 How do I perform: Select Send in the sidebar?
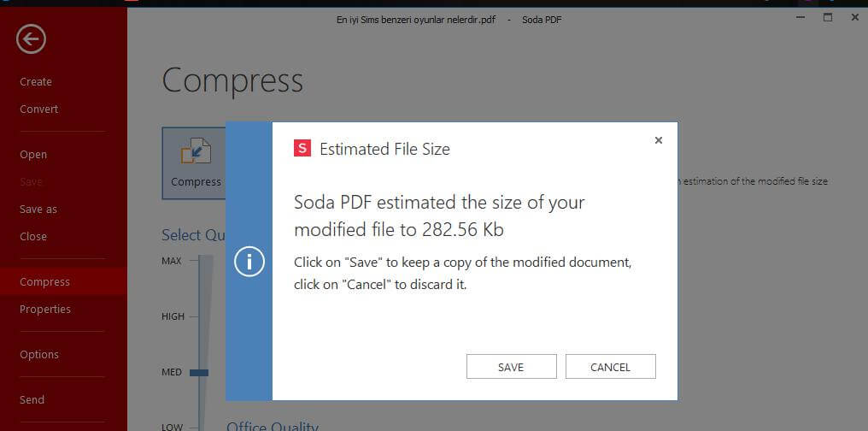tap(32, 400)
